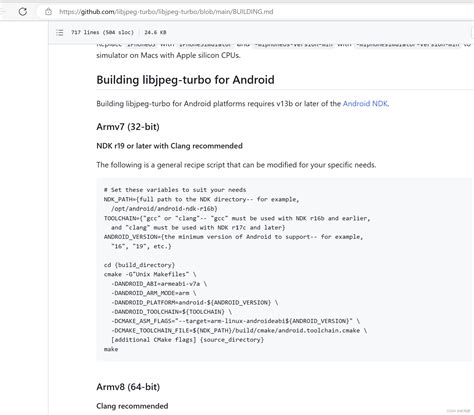Click the "[additional CMake flags]" line
The image size is (474, 415).
pyautogui.click(x=187, y=340)
